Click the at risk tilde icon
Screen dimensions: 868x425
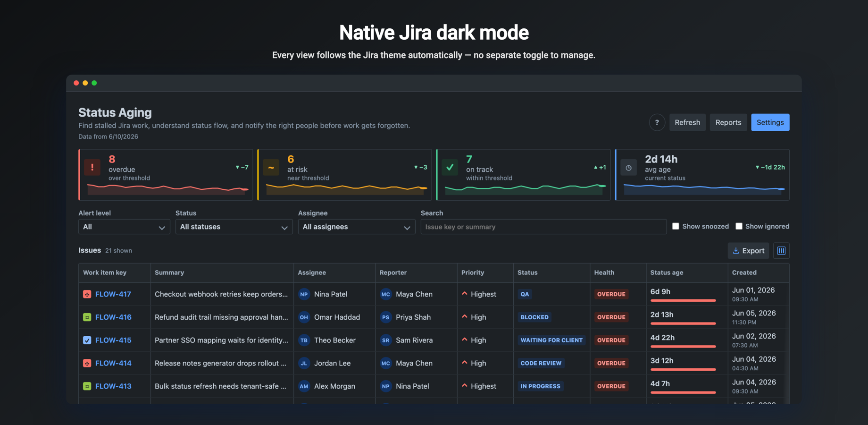point(271,167)
